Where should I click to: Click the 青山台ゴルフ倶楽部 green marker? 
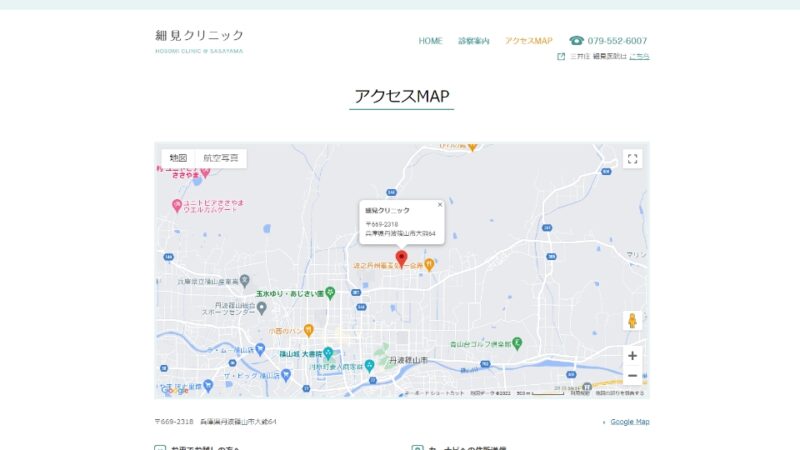tap(517, 343)
